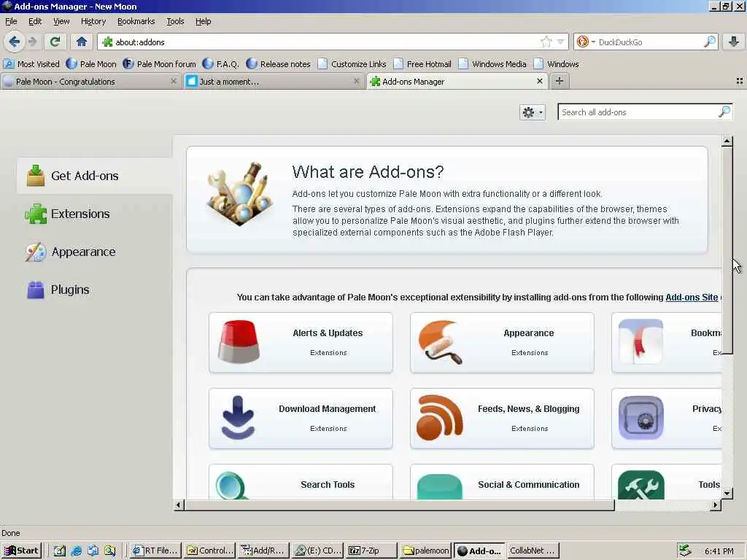Select Extensions in the sidebar
747x560 pixels.
tap(95, 214)
